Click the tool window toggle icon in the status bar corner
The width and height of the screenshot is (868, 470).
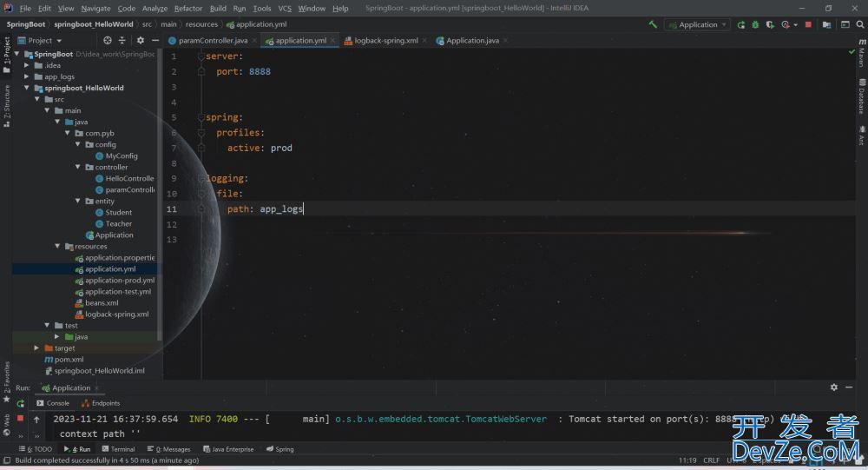[x=7, y=460]
